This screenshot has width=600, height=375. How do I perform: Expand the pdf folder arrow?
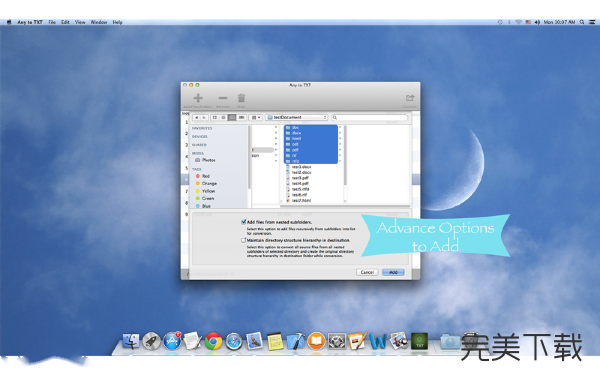[x=340, y=150]
